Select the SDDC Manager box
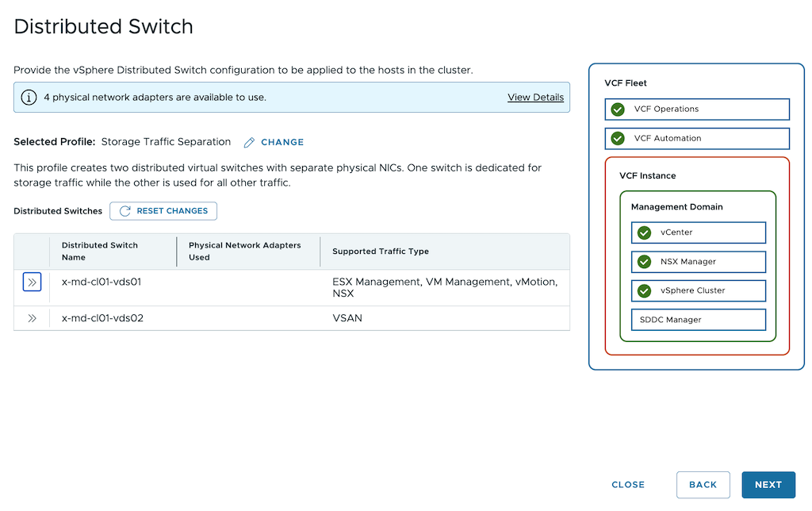812x511 pixels. (x=698, y=320)
